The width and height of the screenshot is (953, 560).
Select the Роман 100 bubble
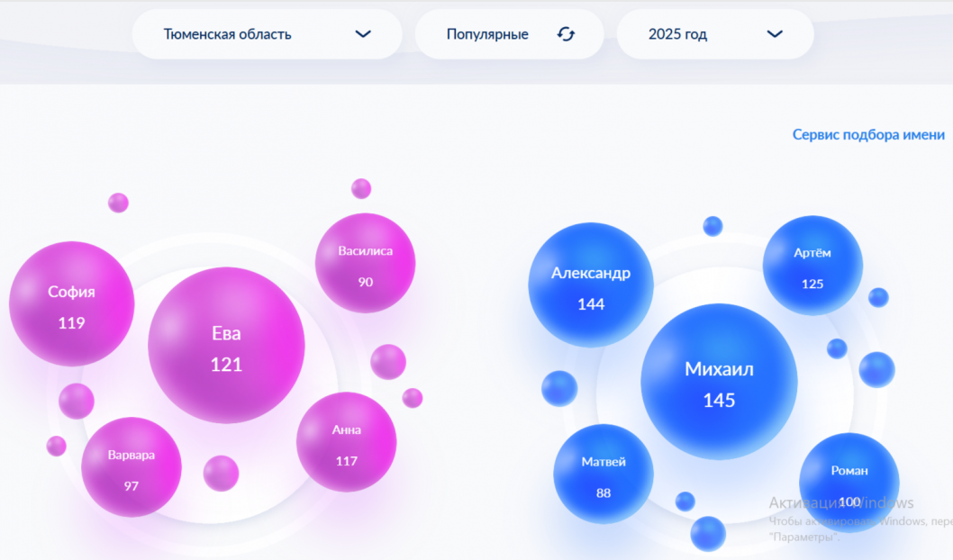coord(849,482)
